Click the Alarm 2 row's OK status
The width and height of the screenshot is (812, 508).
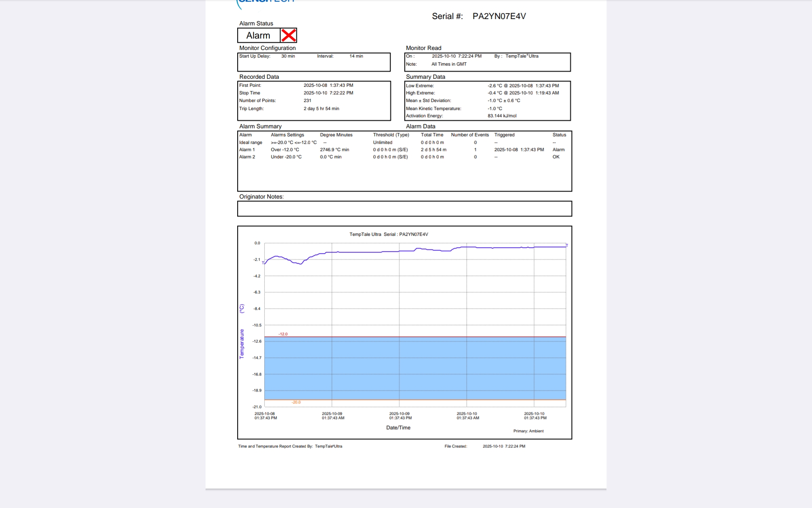(x=556, y=157)
